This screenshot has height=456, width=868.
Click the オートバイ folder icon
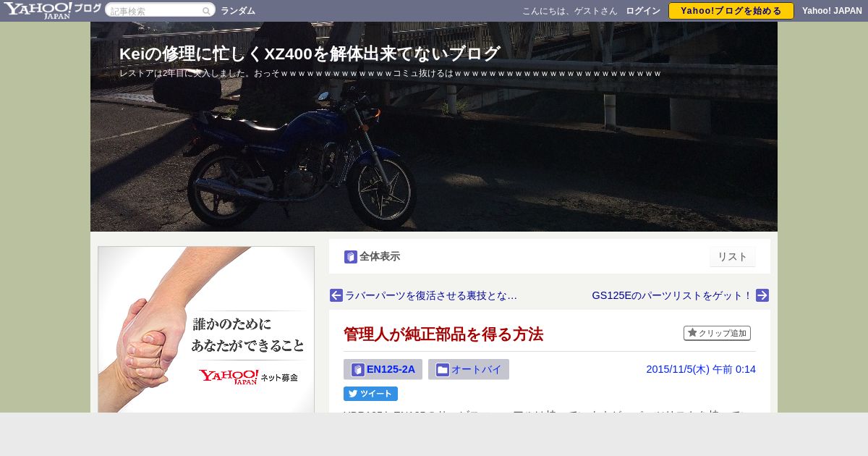coord(443,370)
